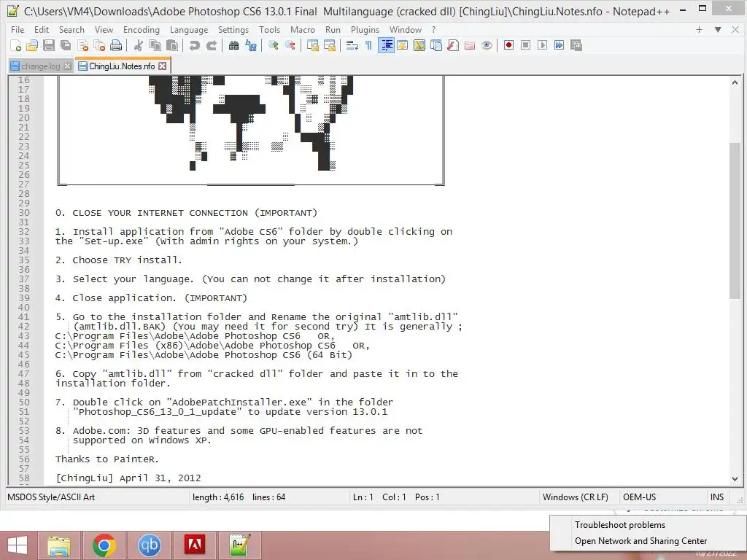The width and height of the screenshot is (747, 560).
Task: Open qBittorrent from the taskbar
Action: [149, 545]
